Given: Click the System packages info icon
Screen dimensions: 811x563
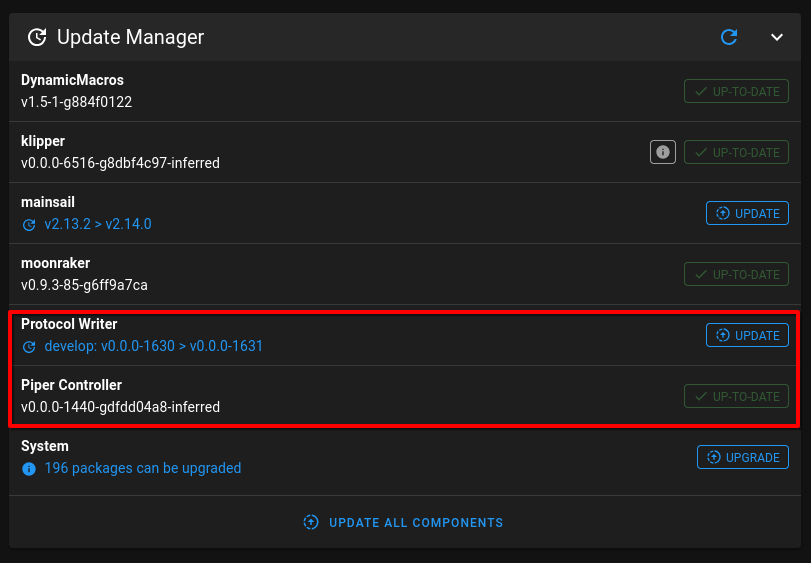Looking at the screenshot, I should coord(29,469).
